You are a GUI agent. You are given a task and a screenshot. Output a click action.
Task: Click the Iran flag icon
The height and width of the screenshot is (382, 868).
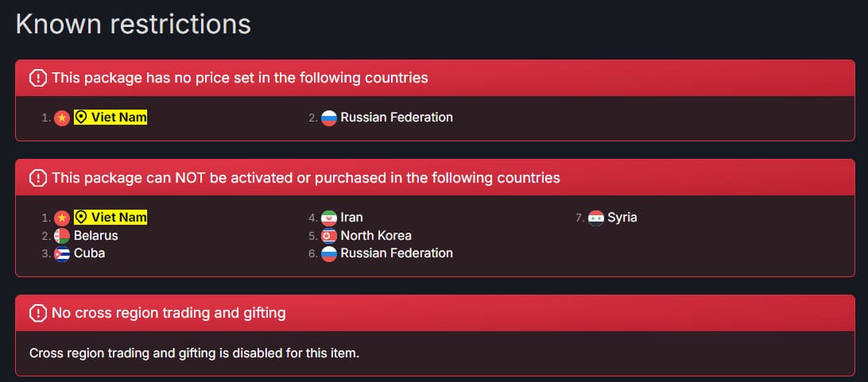point(329,218)
